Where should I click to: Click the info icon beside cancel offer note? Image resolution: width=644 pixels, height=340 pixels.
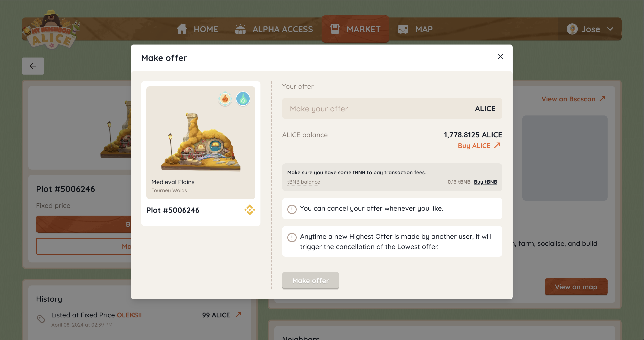click(292, 209)
